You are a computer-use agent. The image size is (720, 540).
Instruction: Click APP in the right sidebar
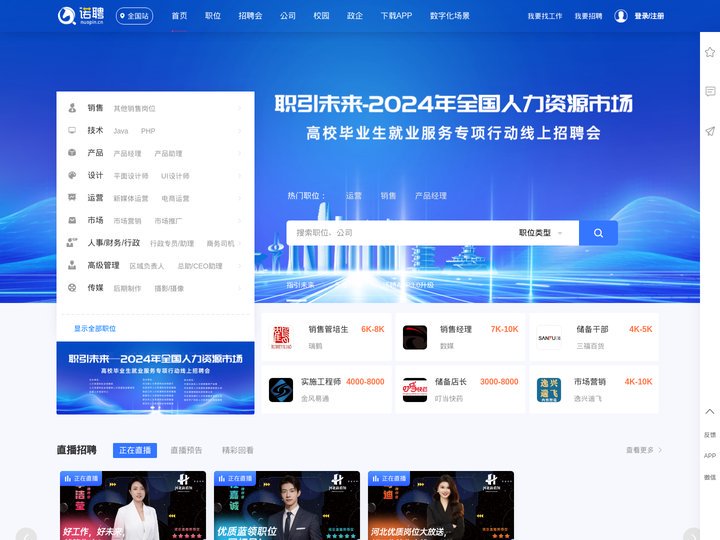(x=710, y=456)
